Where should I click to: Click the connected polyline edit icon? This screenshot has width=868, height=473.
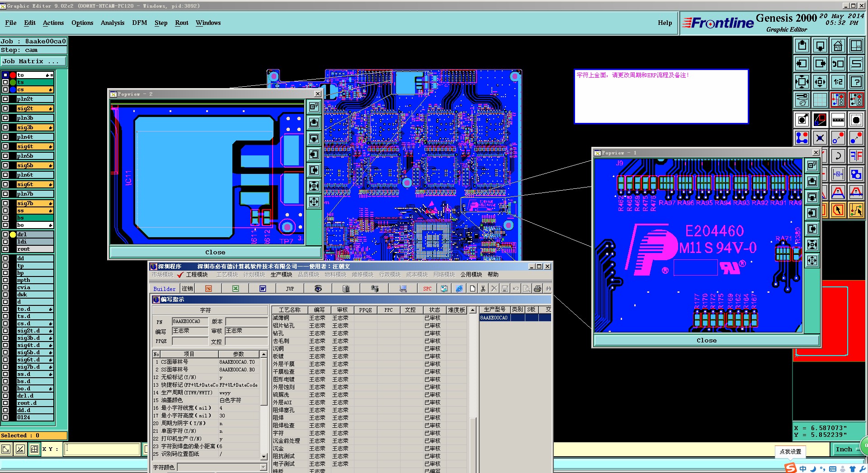coord(802,138)
